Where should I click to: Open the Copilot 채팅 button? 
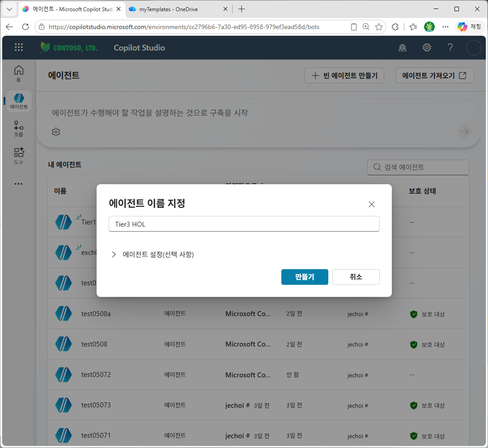tap(469, 27)
